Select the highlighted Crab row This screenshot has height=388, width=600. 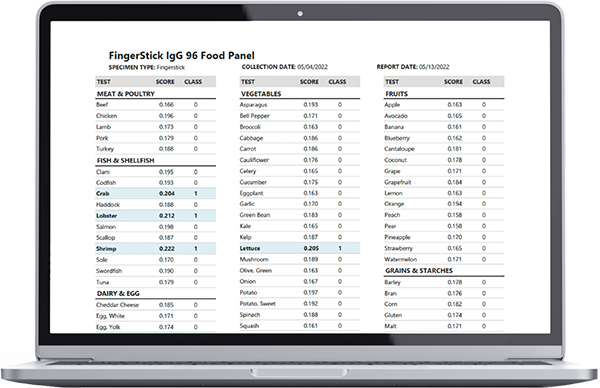(x=155, y=194)
